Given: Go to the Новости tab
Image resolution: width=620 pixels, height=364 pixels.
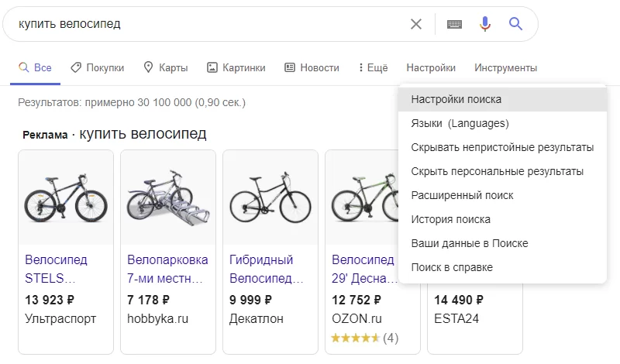Looking at the screenshot, I should [312, 68].
